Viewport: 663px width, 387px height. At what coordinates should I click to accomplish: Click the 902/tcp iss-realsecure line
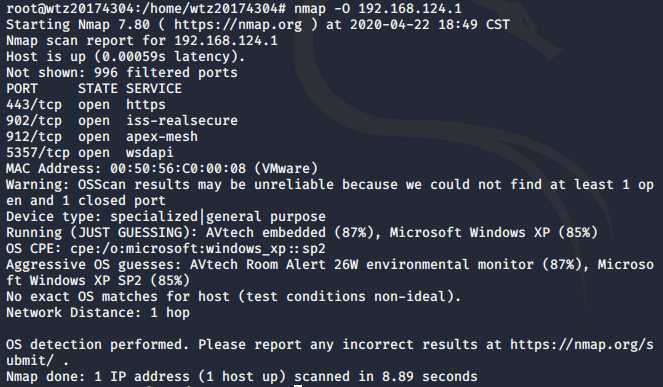click(122, 121)
